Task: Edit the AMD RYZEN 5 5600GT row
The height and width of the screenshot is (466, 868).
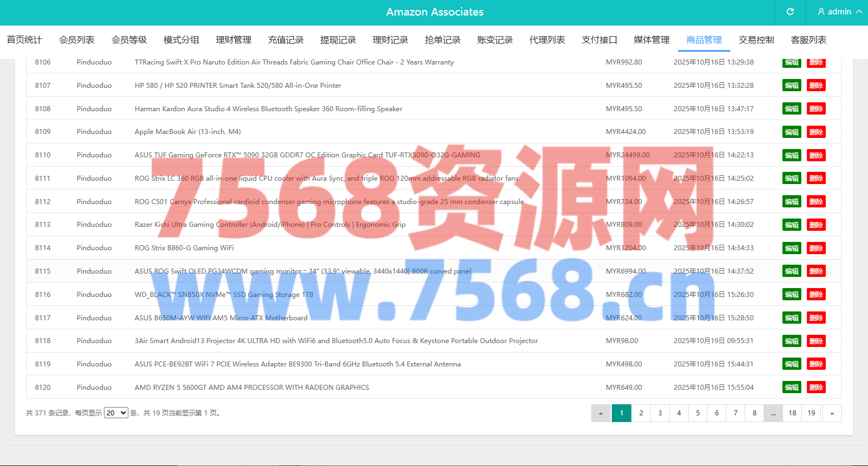Action: click(791, 388)
